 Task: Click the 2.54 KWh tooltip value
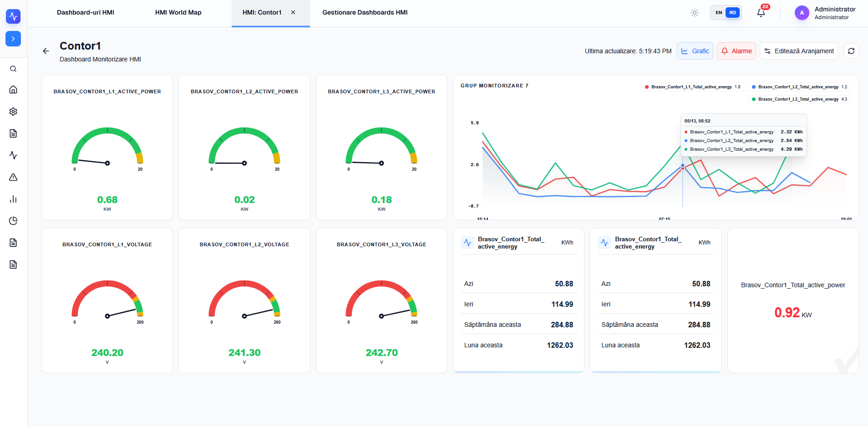pyautogui.click(x=792, y=141)
